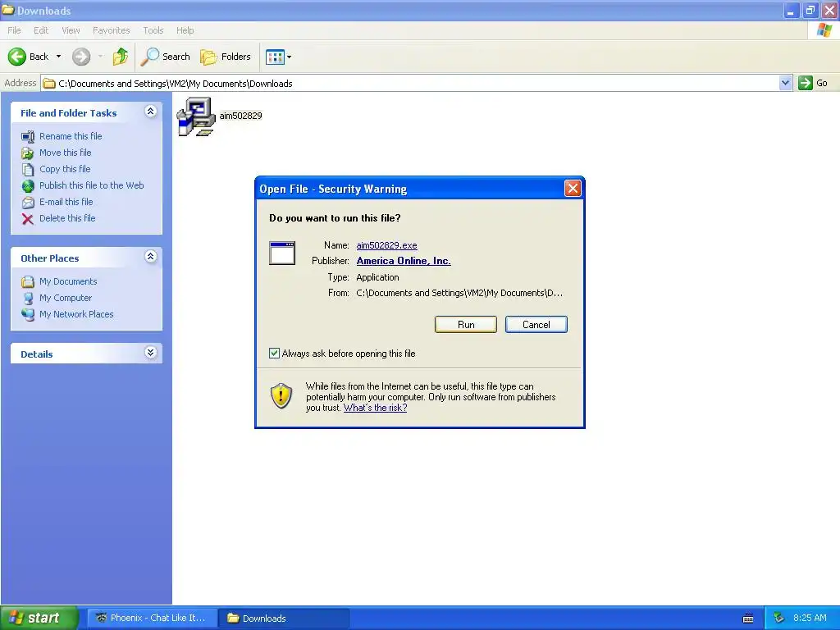Open the Back history dropdown arrow

point(58,57)
